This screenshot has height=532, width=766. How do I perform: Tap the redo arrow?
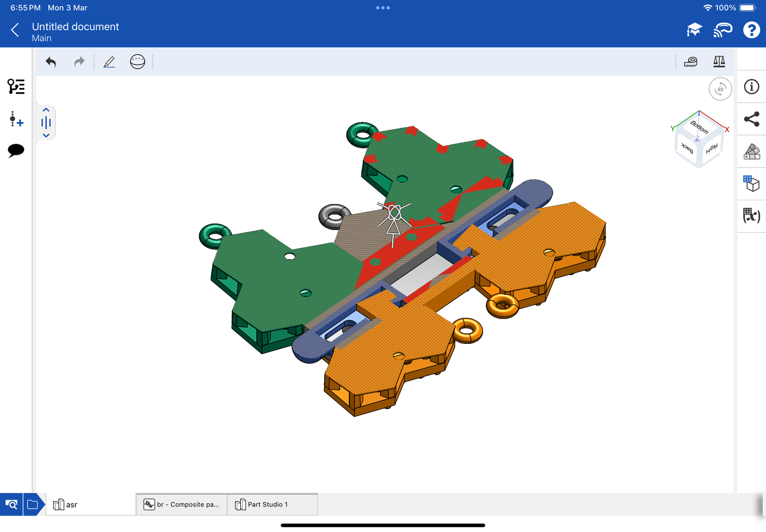tap(79, 62)
